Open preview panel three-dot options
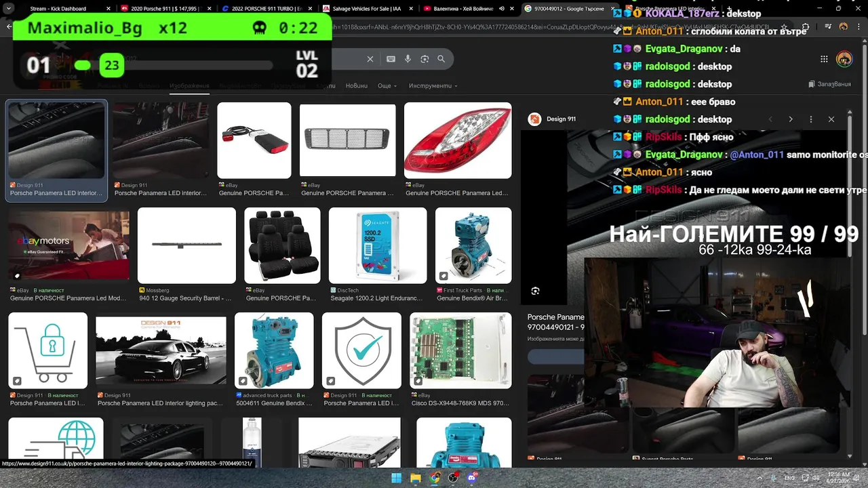Viewport: 868px width, 488px height. click(x=811, y=119)
